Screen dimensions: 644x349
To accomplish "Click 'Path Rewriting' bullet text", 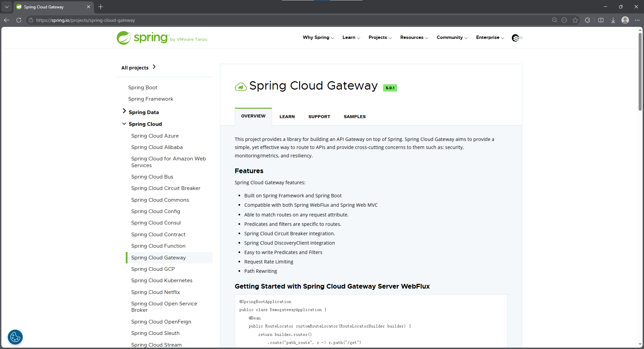I will click(x=261, y=271).
